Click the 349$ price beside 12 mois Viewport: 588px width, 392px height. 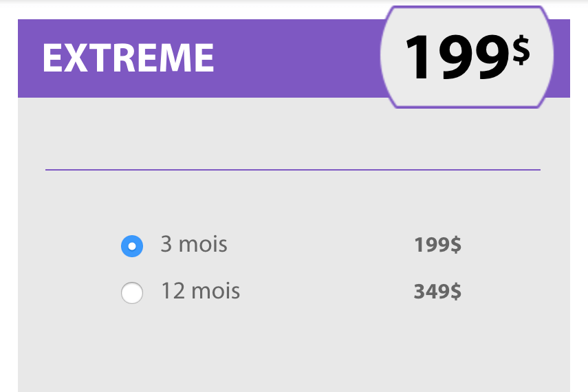pyautogui.click(x=437, y=292)
